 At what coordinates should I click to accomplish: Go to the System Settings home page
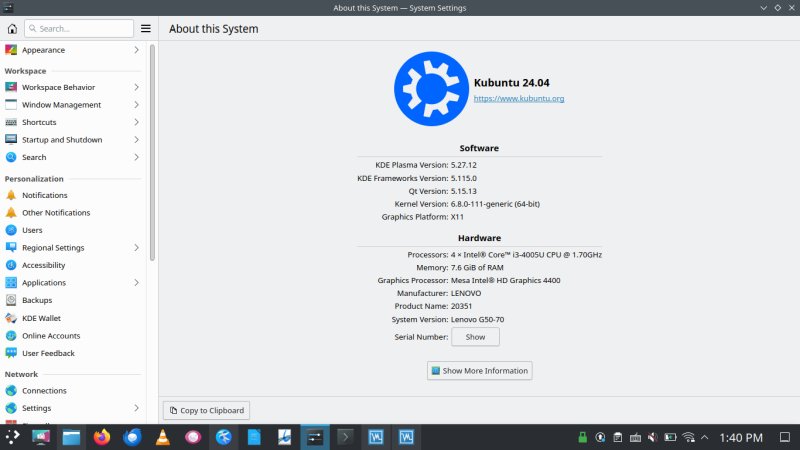pyautogui.click(x=12, y=29)
